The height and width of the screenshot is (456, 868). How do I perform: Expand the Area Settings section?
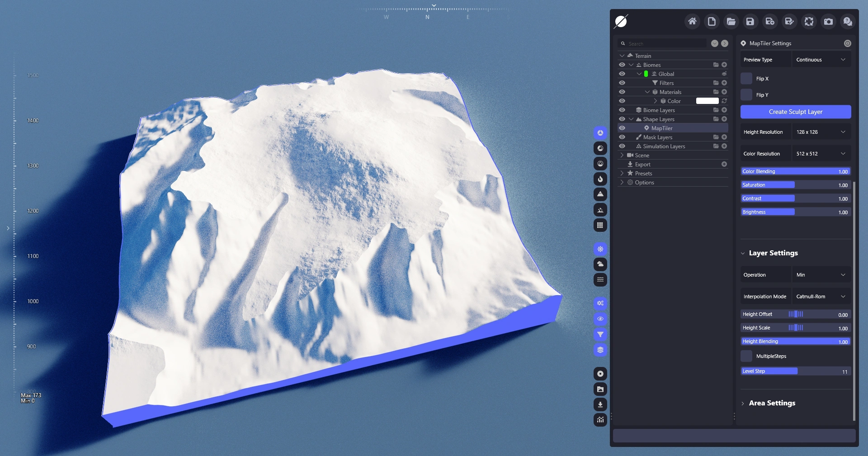772,403
